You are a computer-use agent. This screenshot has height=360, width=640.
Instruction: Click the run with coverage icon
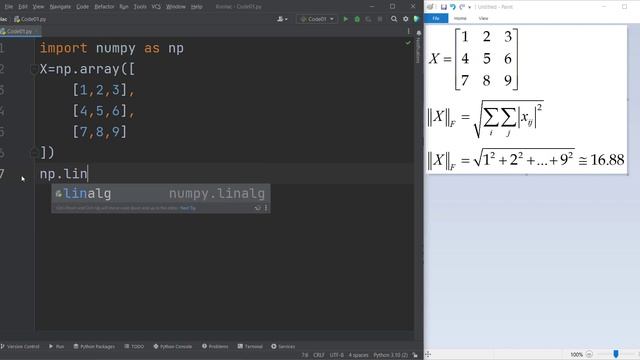coord(368,19)
